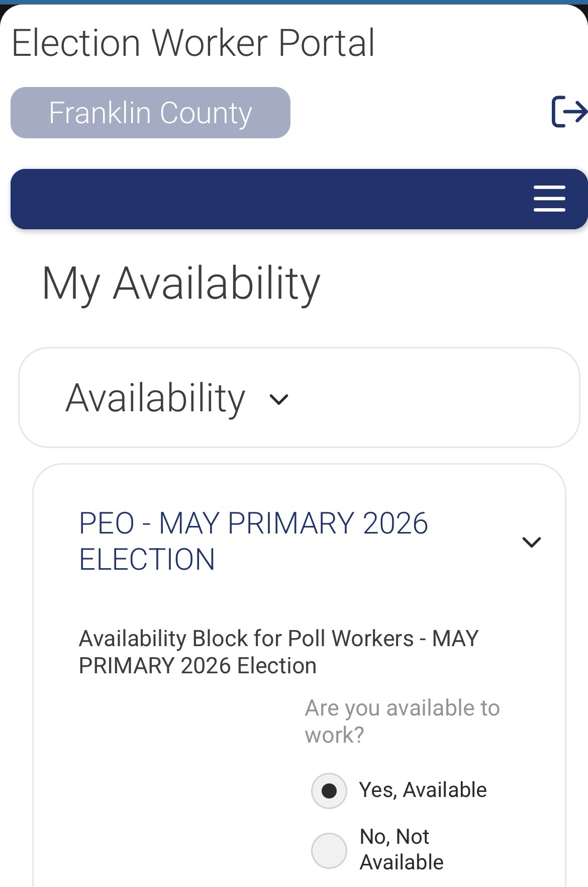Collapse the Availability section chevron
Screen dimensions: 588x887
[x=279, y=400]
